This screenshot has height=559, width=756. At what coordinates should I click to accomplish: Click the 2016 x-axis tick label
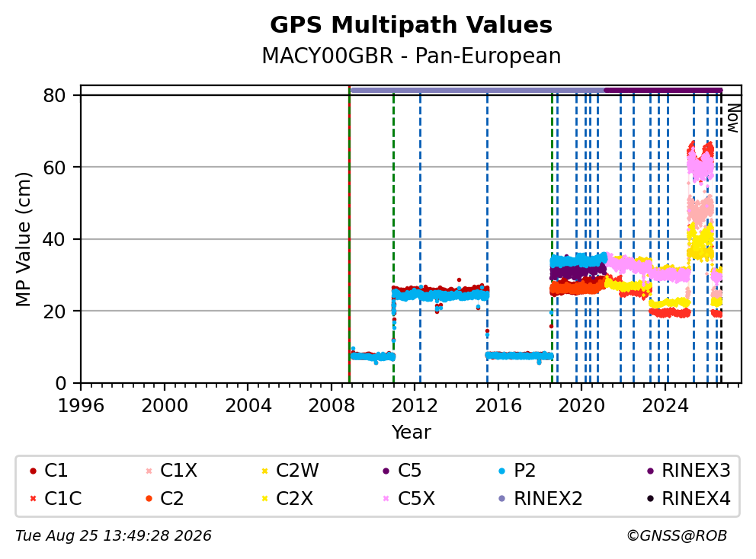[x=498, y=406]
